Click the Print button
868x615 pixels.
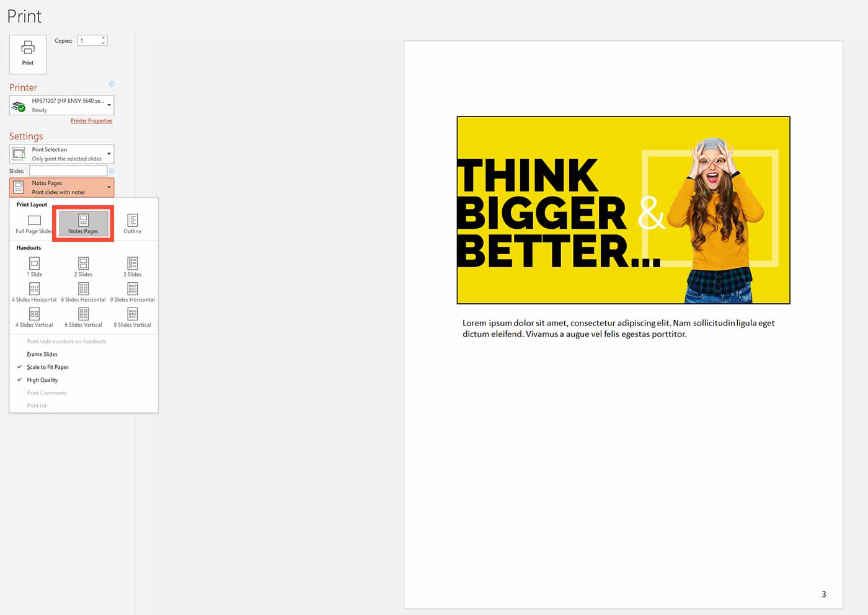tap(27, 54)
